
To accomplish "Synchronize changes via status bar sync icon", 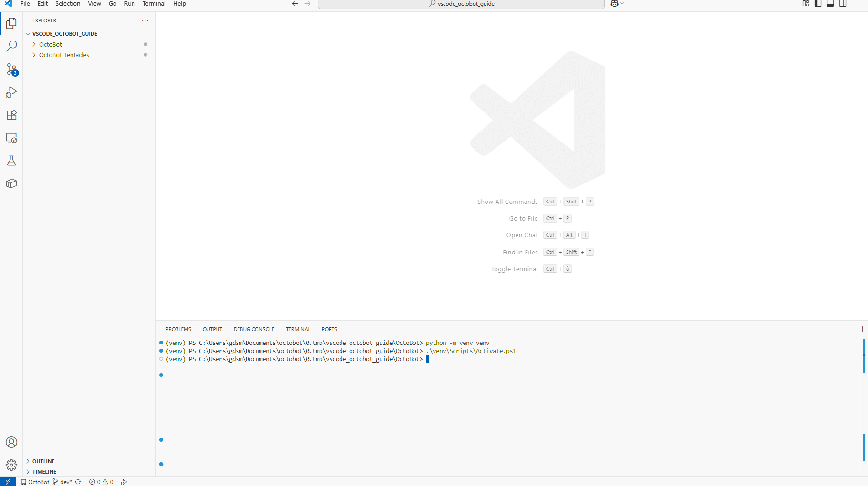I will click(x=78, y=482).
